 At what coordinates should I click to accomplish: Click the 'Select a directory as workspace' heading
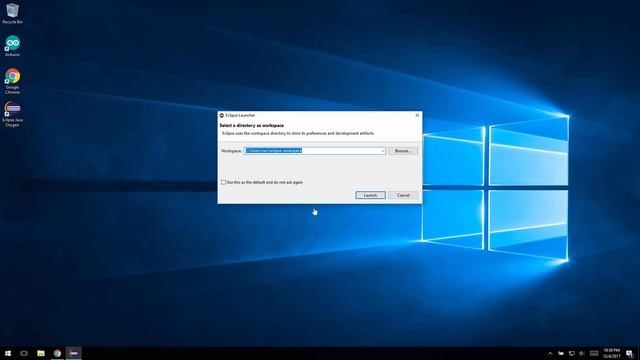(251, 125)
